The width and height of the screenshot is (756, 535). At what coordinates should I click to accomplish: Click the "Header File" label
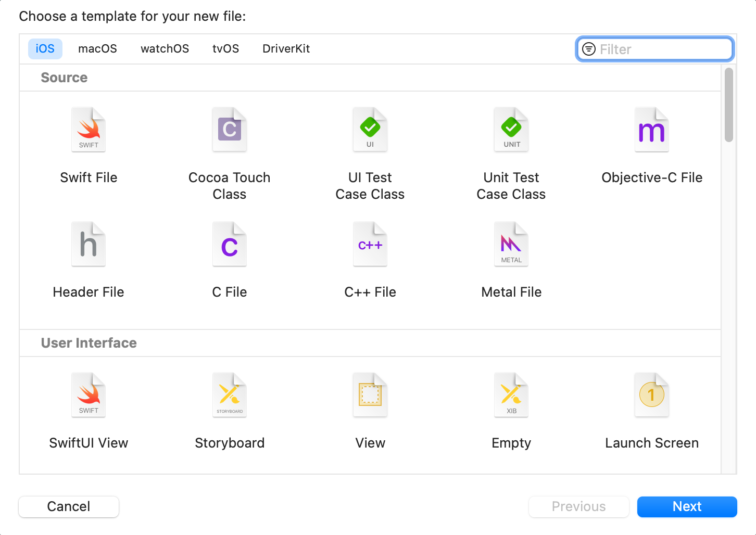89,292
